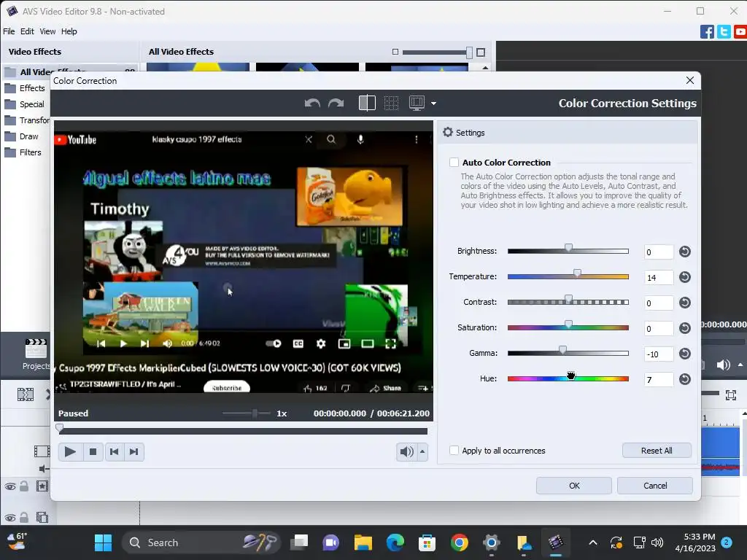This screenshot has height=560, width=747.
Task: Click the Reset All button
Action: click(x=657, y=451)
